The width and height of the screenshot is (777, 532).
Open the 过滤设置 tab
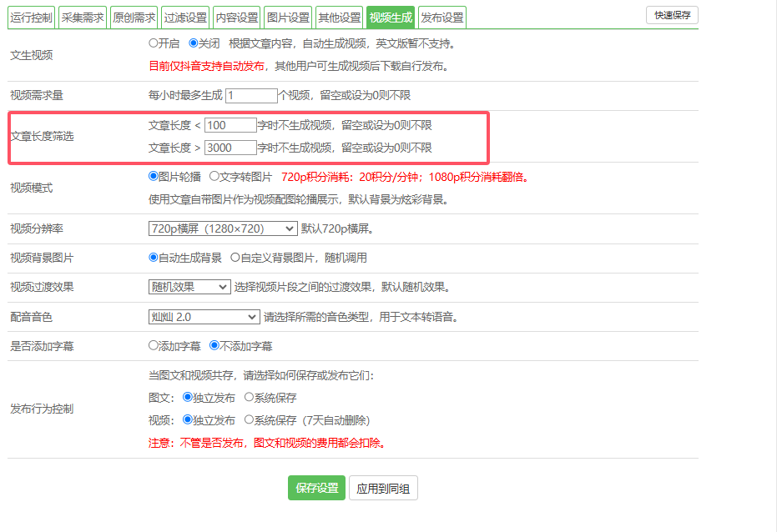pos(185,18)
